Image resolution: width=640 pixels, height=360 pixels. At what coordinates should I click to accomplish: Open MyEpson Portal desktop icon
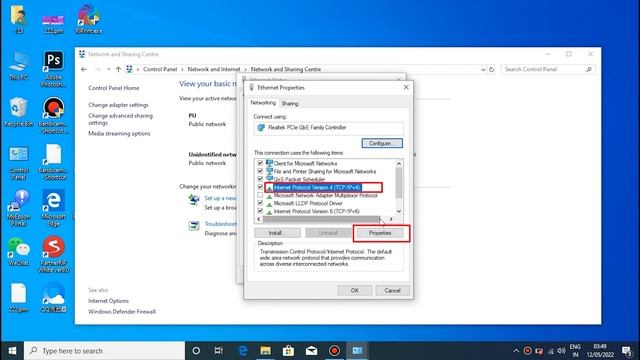click(18, 207)
